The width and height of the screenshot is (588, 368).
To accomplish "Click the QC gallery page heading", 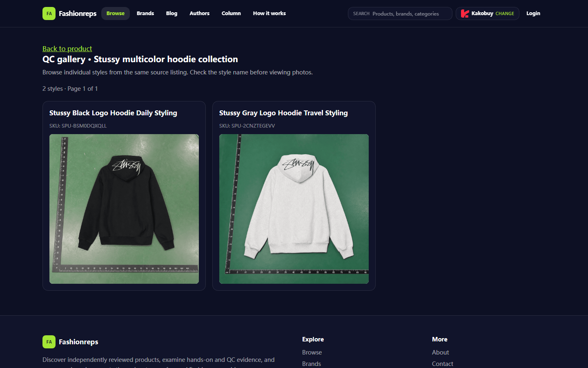I will pyautogui.click(x=140, y=59).
